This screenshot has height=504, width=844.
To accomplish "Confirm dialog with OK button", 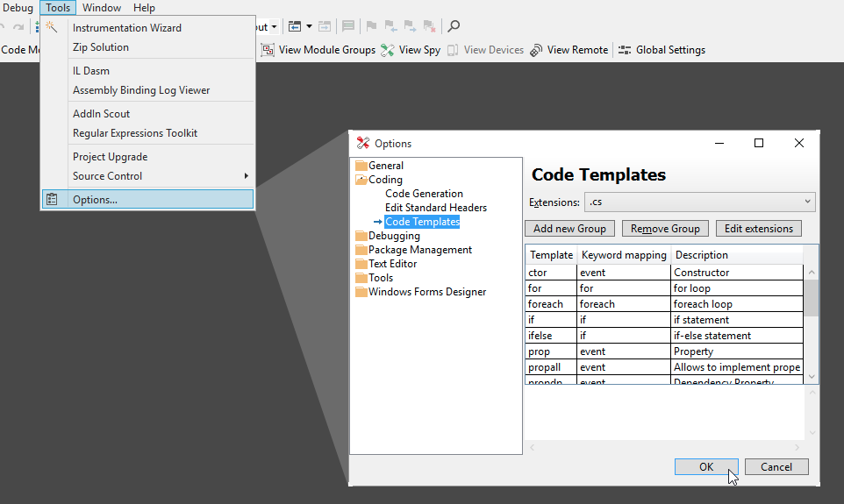I will [x=706, y=467].
